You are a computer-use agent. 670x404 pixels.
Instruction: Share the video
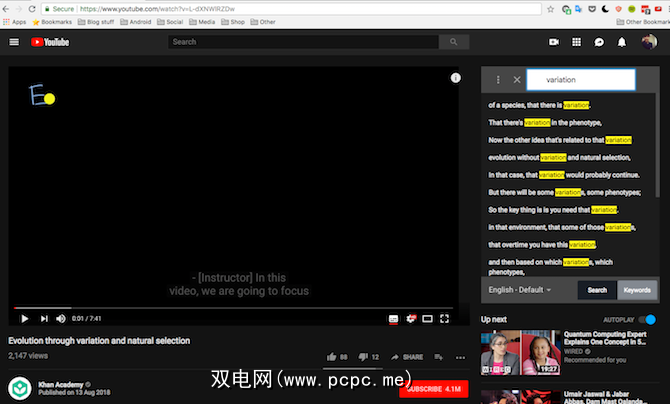407,357
